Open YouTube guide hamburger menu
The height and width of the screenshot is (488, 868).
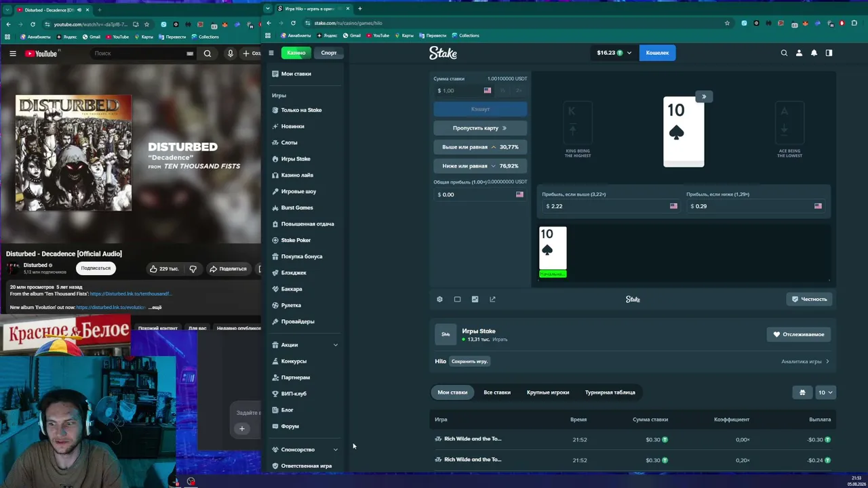click(x=12, y=54)
